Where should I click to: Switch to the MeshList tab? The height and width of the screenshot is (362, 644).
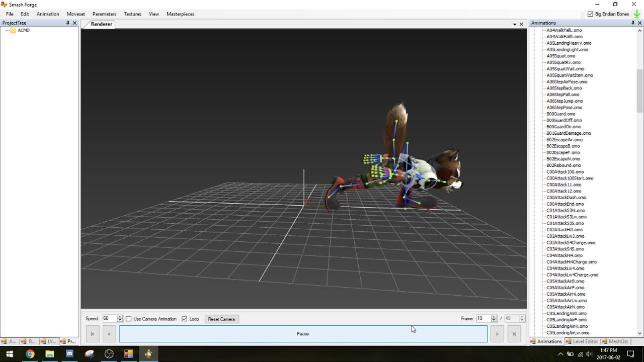pos(615,341)
